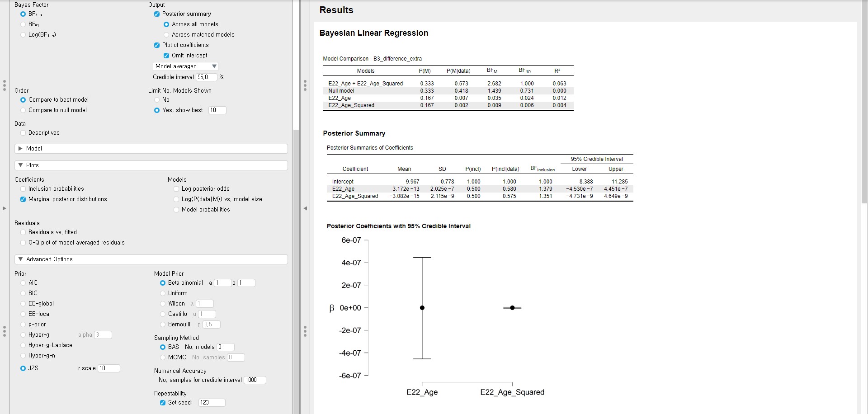Viewport: 868px width, 414px height.
Task: Click the options panel vertical scrollbar
Action: click(x=296, y=271)
